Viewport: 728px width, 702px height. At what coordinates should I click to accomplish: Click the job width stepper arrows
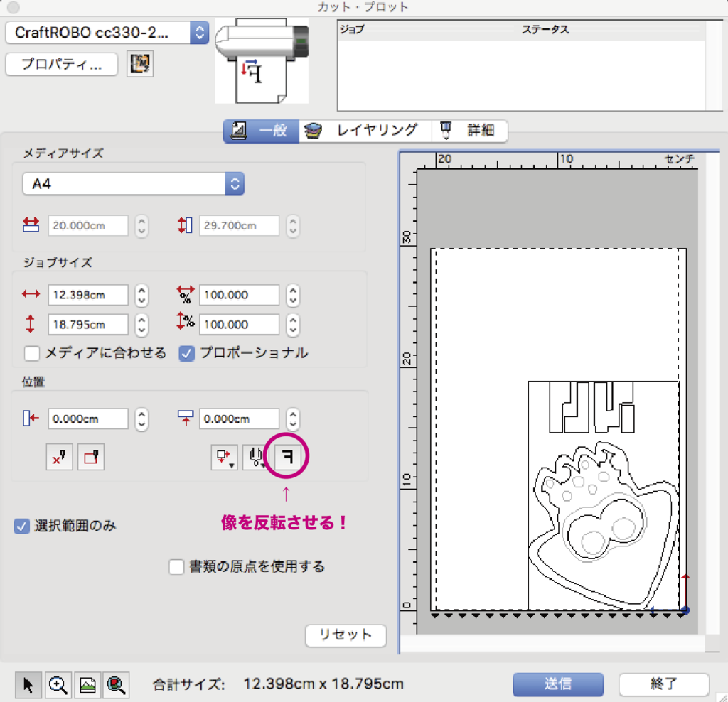coord(141,296)
